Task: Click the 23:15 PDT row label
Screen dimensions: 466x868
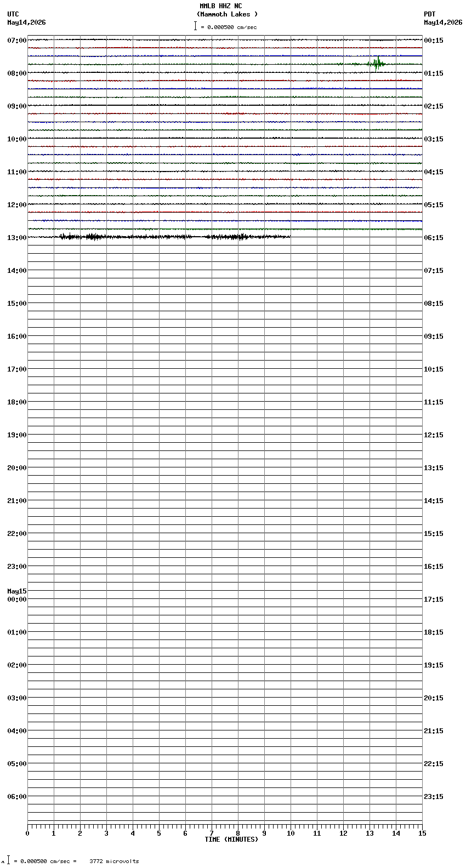Action: (x=434, y=797)
